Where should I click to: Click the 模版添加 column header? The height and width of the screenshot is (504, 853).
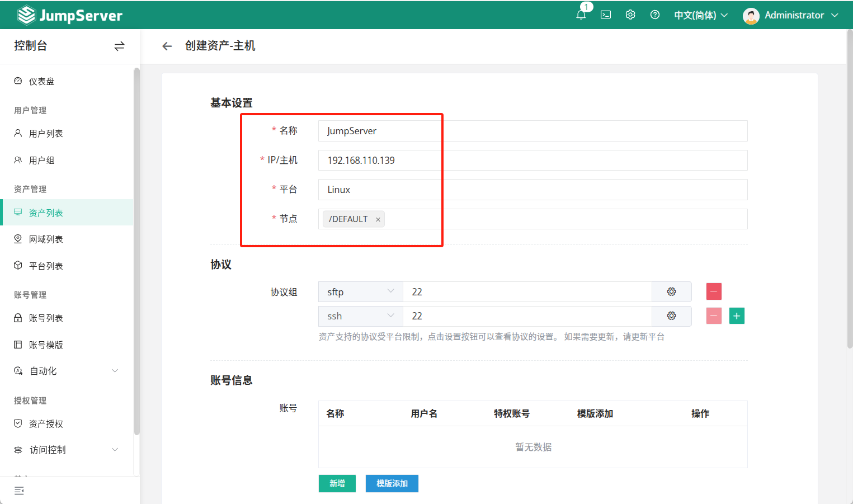click(595, 413)
